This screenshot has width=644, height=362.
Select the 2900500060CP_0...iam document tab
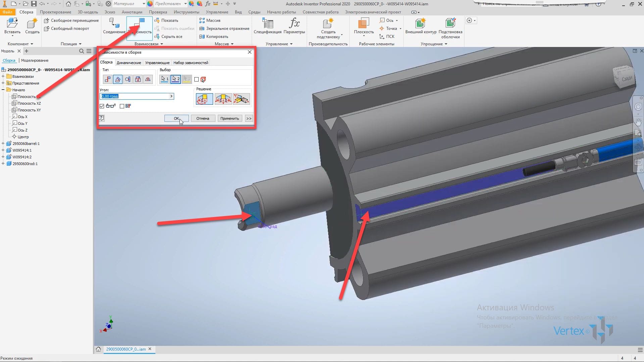pos(126,349)
